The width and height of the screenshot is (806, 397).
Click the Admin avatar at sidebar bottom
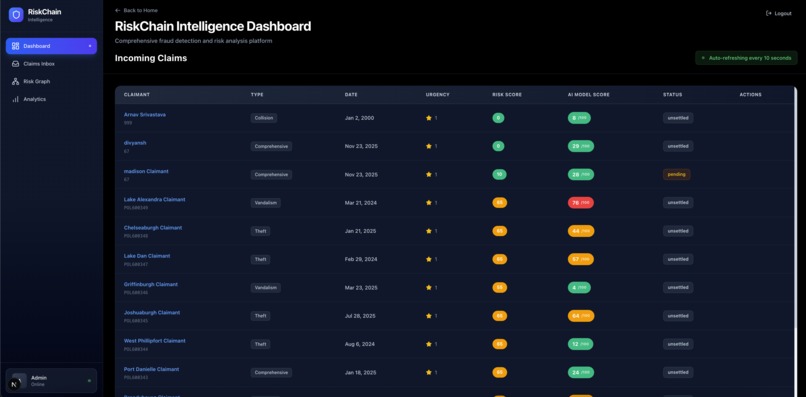(19, 381)
